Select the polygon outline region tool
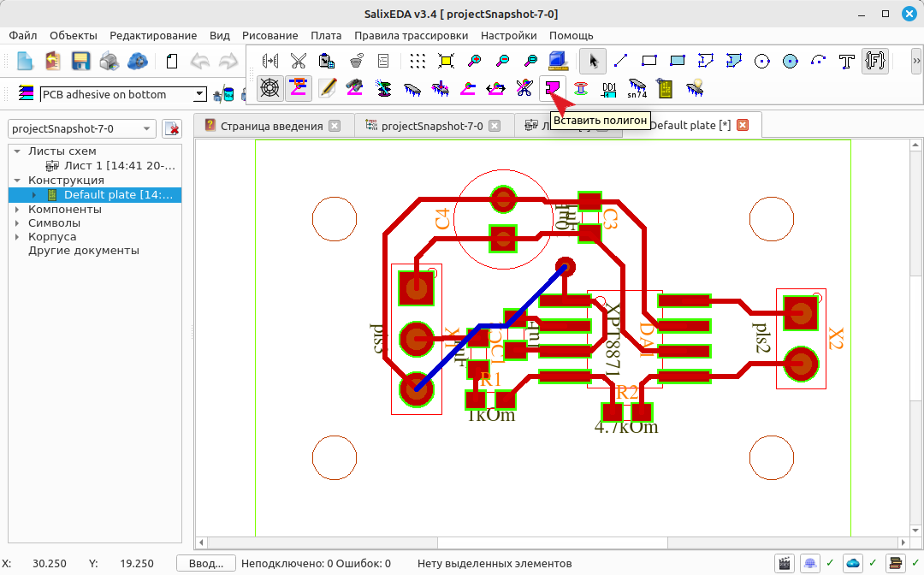Screen dimensions: 924x575 705,61
